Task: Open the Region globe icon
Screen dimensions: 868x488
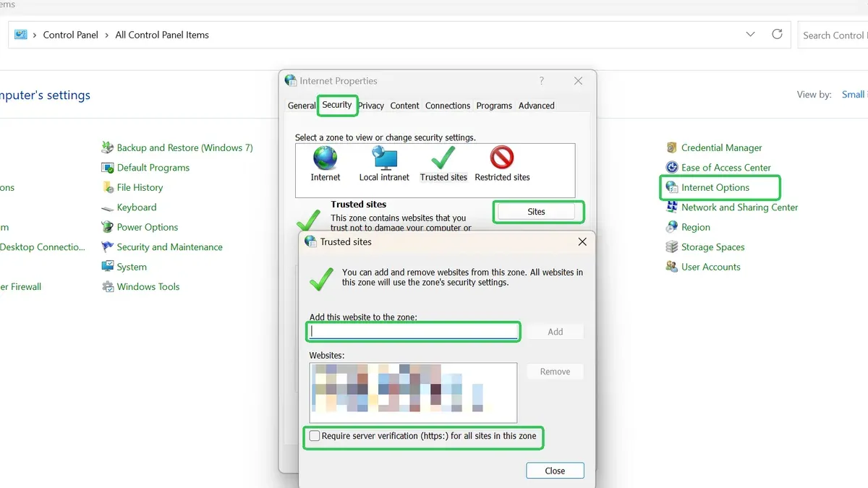Action: (x=671, y=227)
